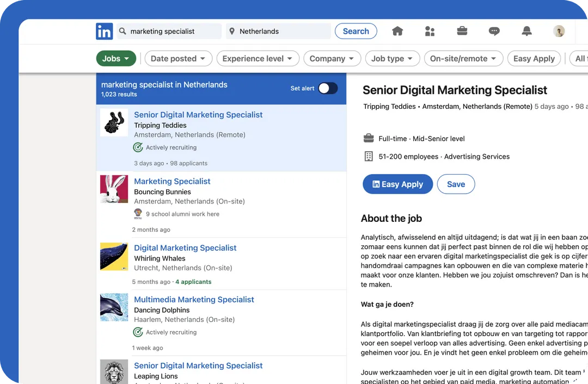Click the '1,023 results' text
588x384 pixels.
119,95
